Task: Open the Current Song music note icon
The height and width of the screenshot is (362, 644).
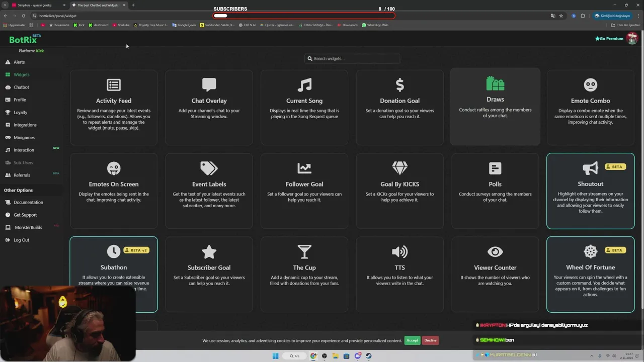Action: pyautogui.click(x=304, y=85)
